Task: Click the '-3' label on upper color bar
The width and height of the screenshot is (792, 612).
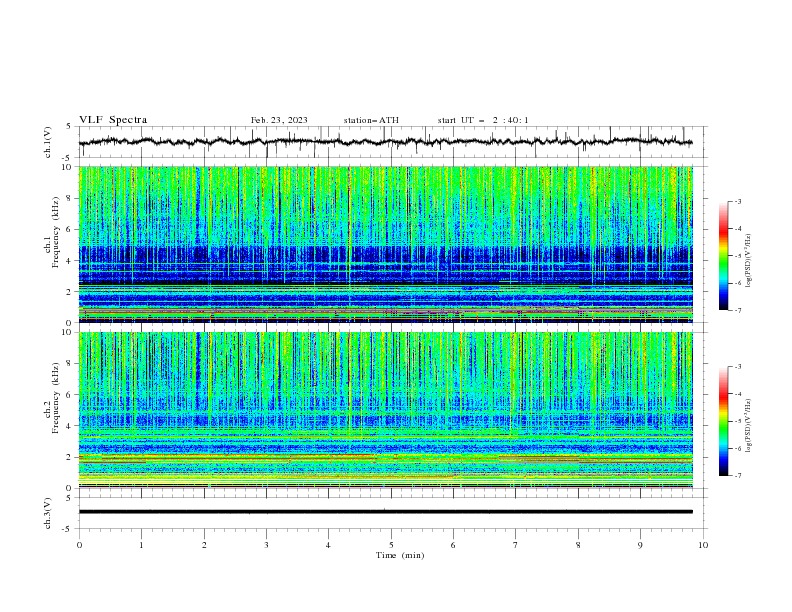Action: (x=738, y=202)
